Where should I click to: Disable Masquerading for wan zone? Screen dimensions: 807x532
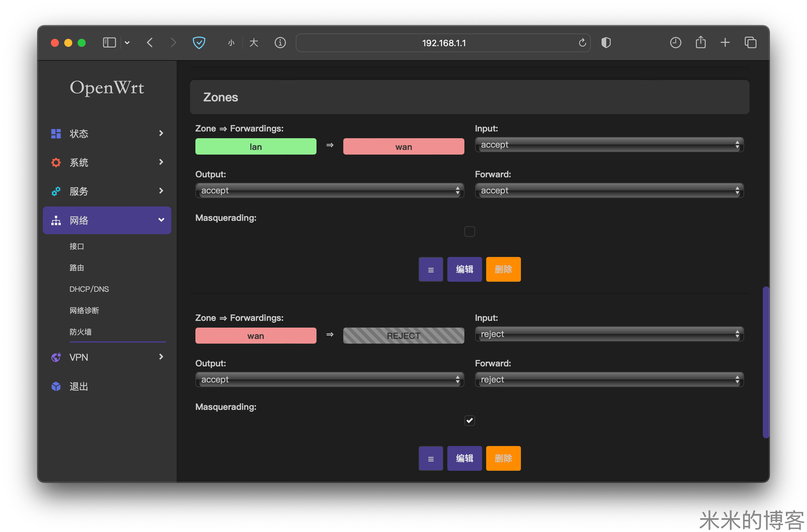pyautogui.click(x=469, y=421)
